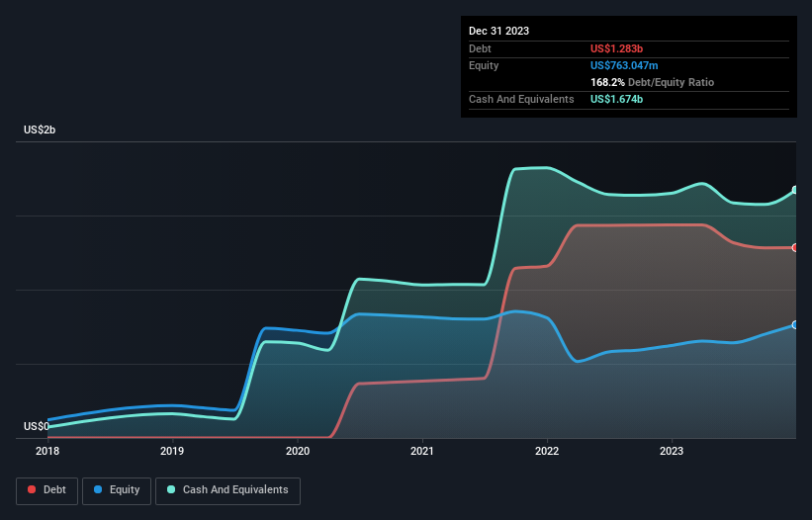The width and height of the screenshot is (812, 520).
Task: Click the US$1.674b cash value
Action: (x=616, y=99)
